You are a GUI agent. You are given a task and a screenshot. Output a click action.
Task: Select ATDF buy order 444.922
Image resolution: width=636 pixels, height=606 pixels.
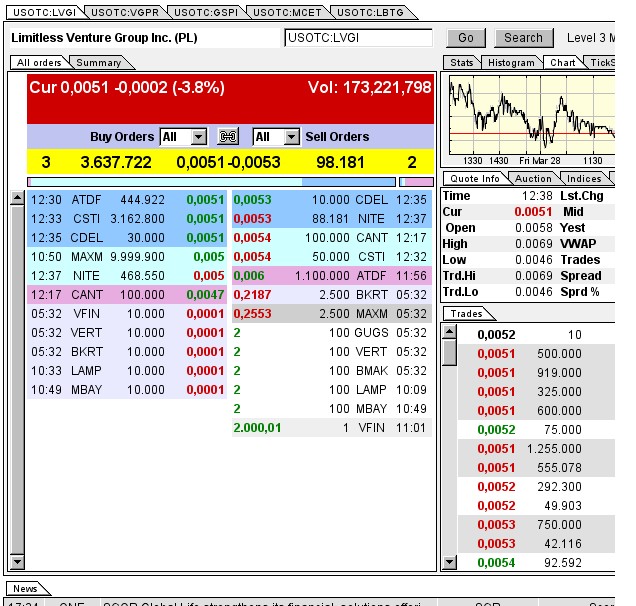[x=127, y=200]
